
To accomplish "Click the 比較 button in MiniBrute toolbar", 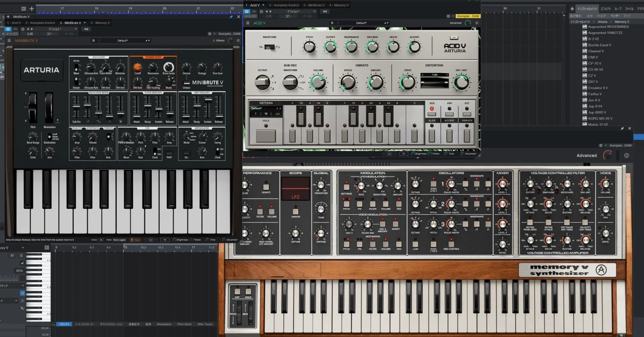I will (x=30, y=34).
